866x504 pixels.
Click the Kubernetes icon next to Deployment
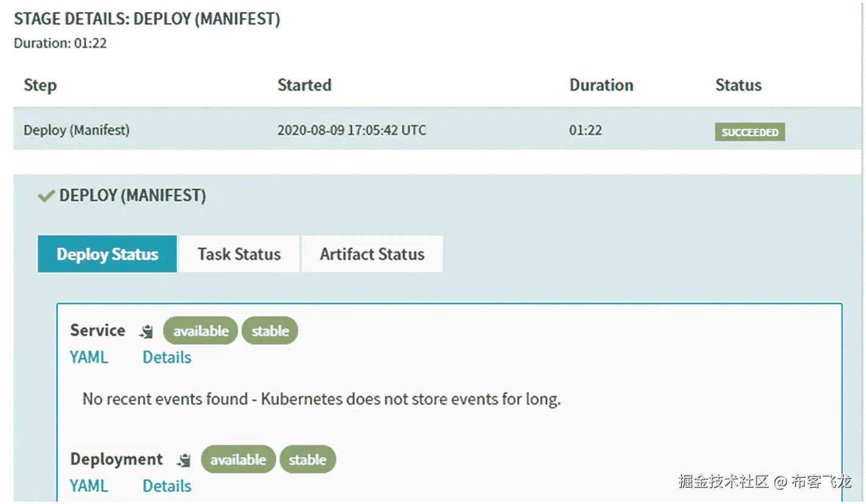[184, 460]
